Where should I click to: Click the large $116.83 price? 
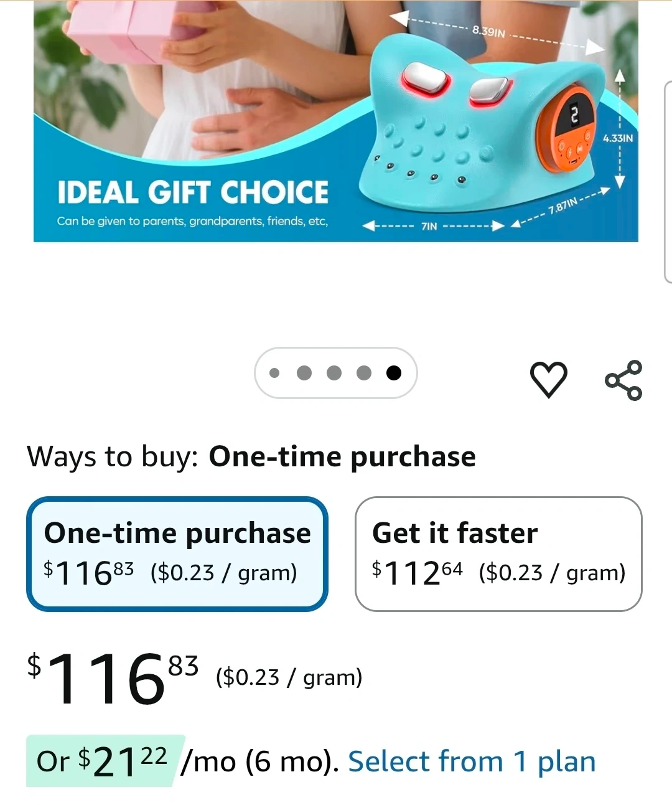[x=113, y=678]
